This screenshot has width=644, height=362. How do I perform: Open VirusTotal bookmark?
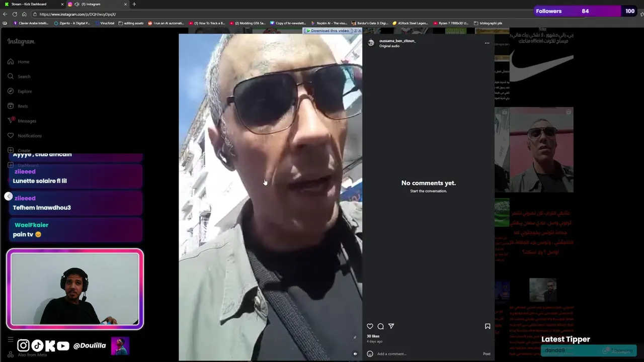[x=105, y=23]
